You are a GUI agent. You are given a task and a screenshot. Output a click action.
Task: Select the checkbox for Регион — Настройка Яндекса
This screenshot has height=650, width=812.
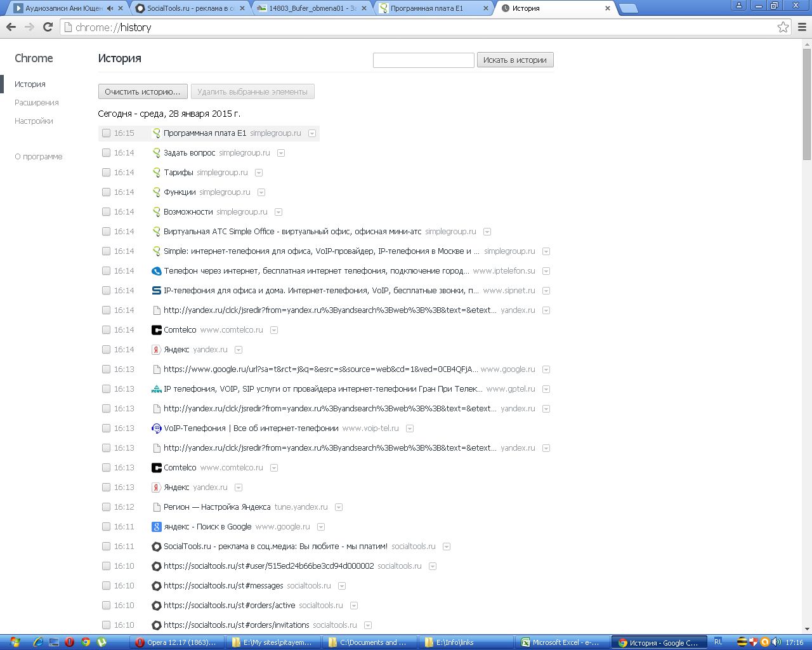point(106,507)
